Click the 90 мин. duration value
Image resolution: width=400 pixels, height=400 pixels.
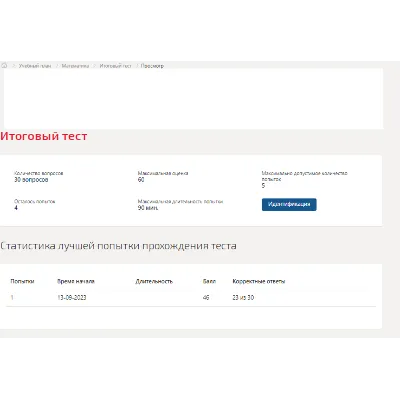click(x=148, y=208)
